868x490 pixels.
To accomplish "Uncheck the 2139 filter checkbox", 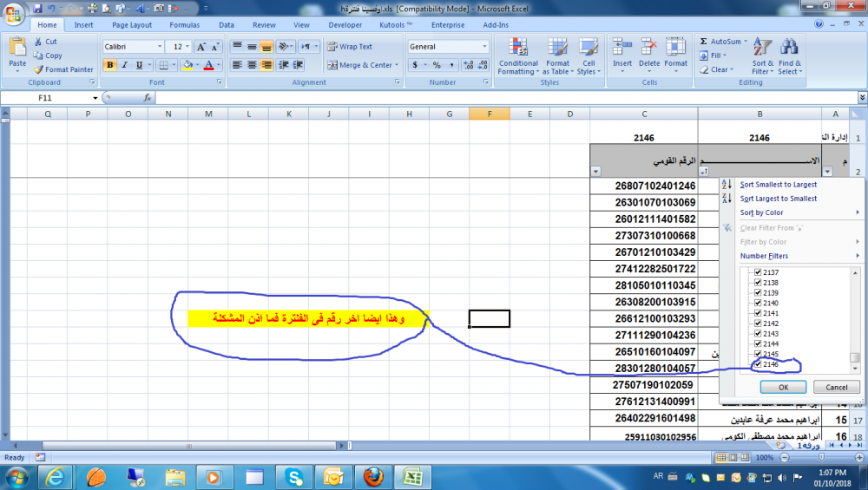I will 758,292.
